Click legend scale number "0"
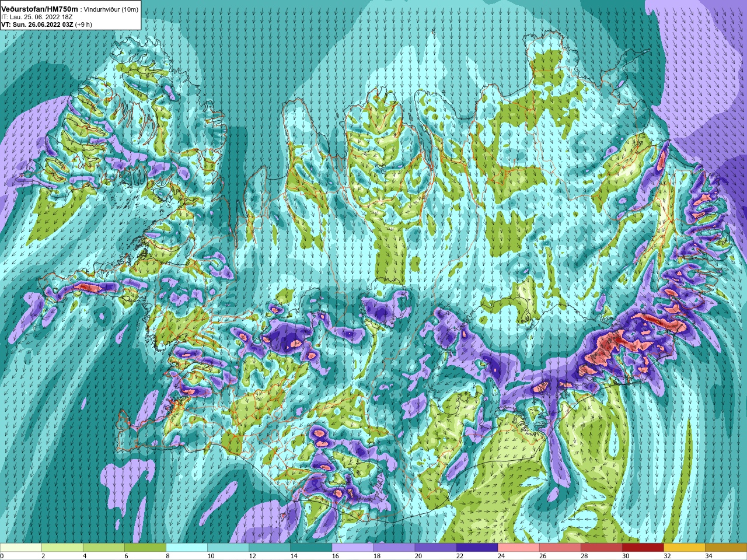Image resolution: width=747 pixels, height=560 pixels. pos(2,556)
